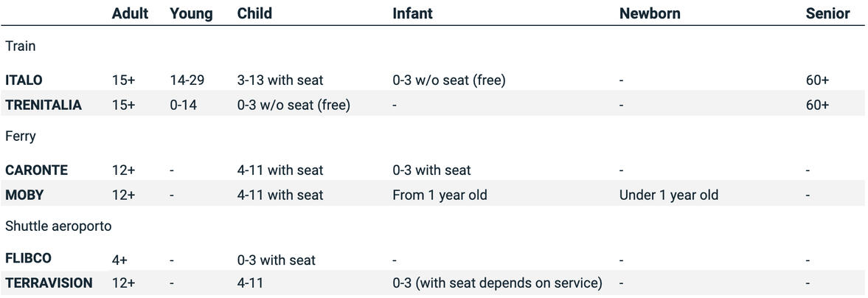Select the Child column header
This screenshot has height=298, width=868.
(x=254, y=13)
